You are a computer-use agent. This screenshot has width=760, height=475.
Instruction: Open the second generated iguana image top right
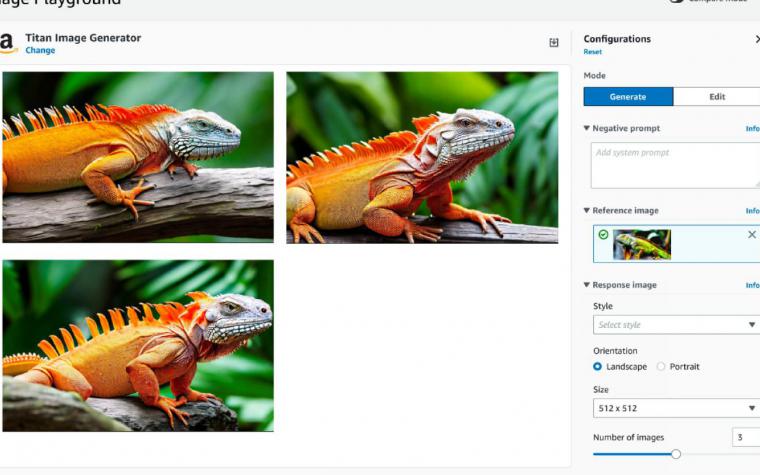click(x=422, y=158)
